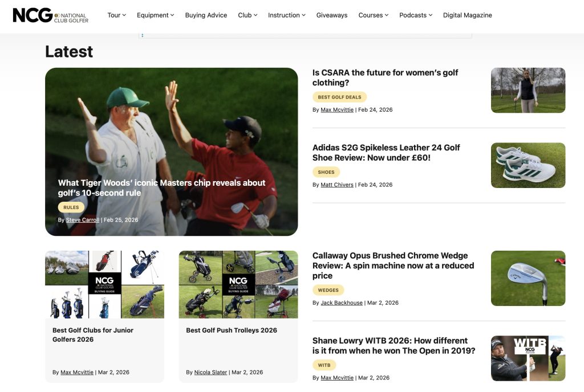Read the CSARA women's golf clothing article

coord(385,77)
